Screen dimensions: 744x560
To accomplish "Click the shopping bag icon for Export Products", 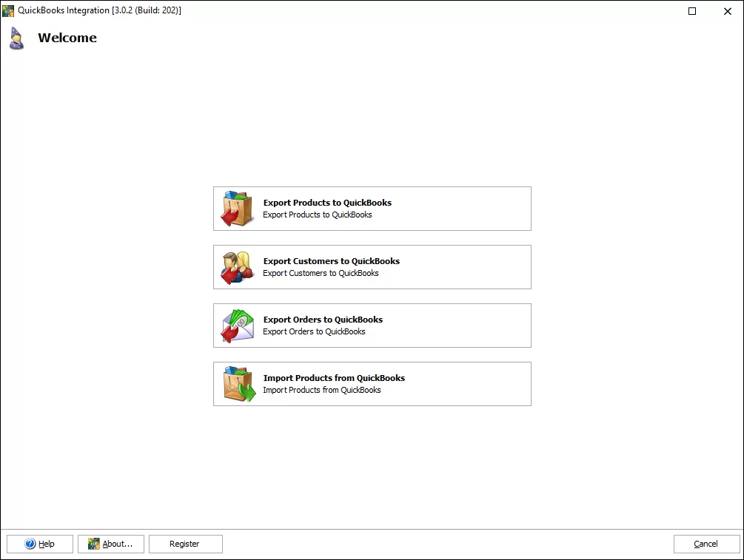I will pyautogui.click(x=238, y=209).
